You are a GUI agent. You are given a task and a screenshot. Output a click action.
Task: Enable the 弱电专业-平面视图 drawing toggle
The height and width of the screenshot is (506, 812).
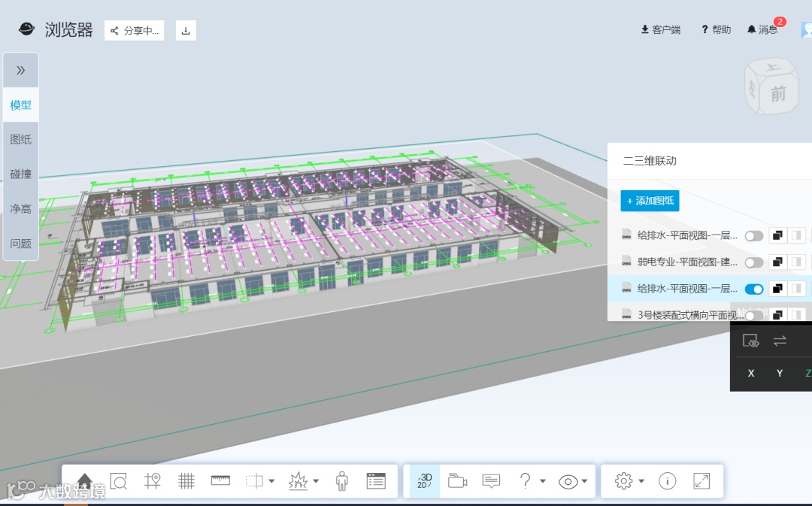[754, 262]
